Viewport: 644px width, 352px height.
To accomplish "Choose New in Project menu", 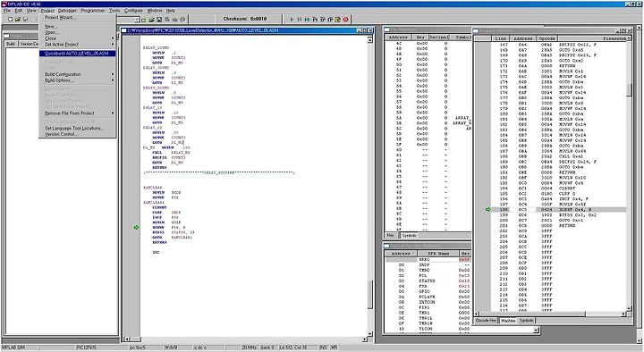I will point(77,26).
